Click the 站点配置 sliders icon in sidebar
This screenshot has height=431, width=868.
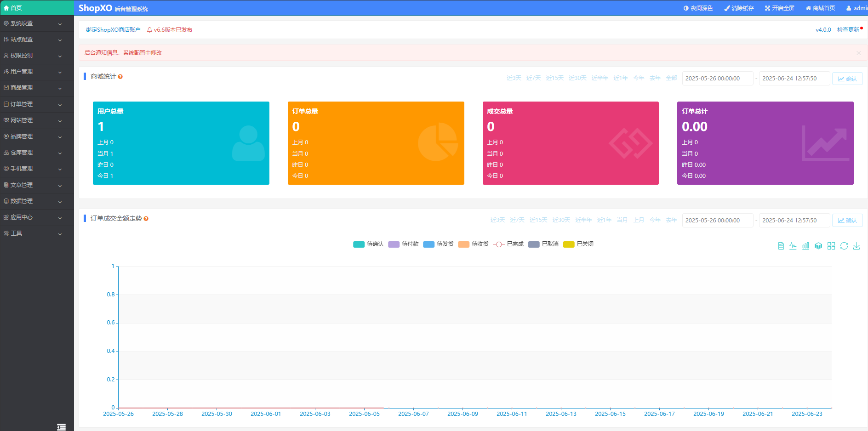coord(6,40)
